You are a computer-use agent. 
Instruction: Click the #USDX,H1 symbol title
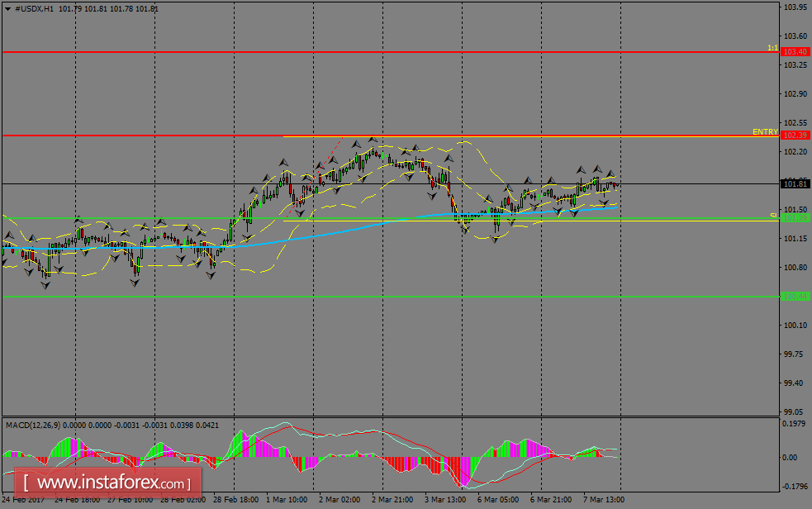click(35, 8)
